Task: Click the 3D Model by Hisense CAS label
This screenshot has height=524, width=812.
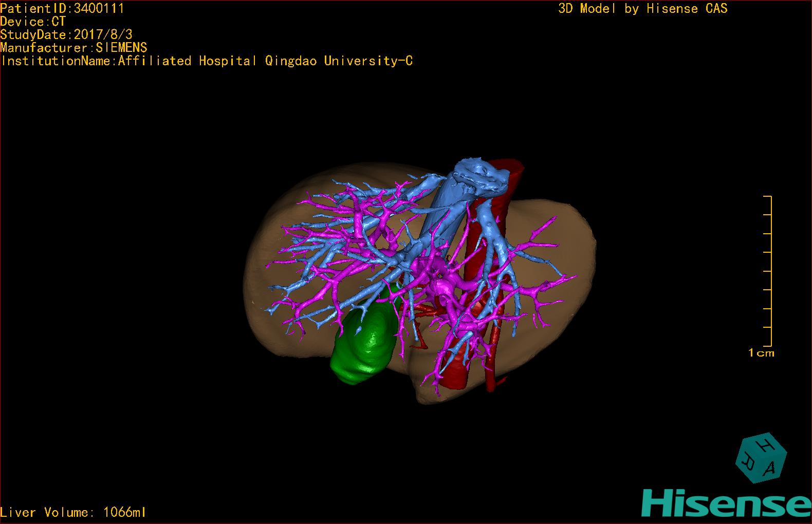Action: pos(643,9)
